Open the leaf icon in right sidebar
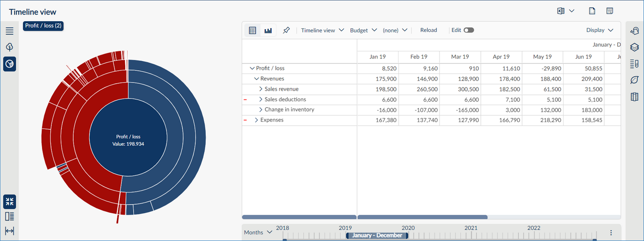Viewport: 644px width, 241px height. click(634, 80)
